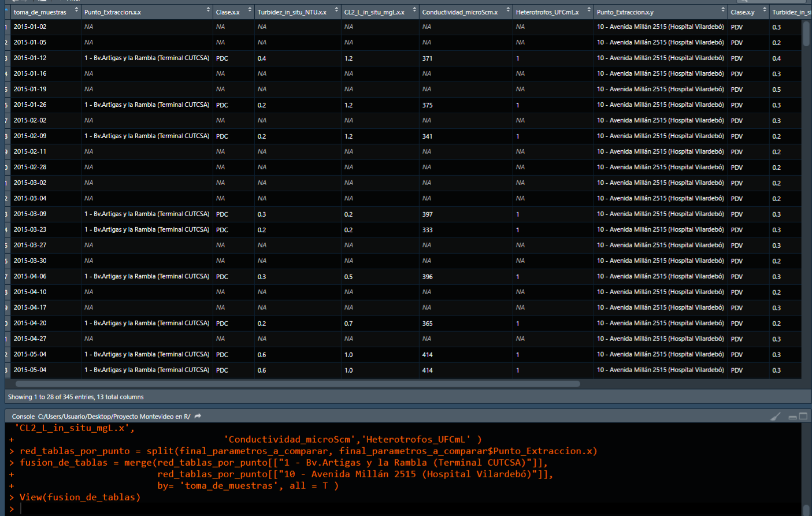The width and height of the screenshot is (812, 516).
Task: Maximize the Console pane
Action: (803, 416)
